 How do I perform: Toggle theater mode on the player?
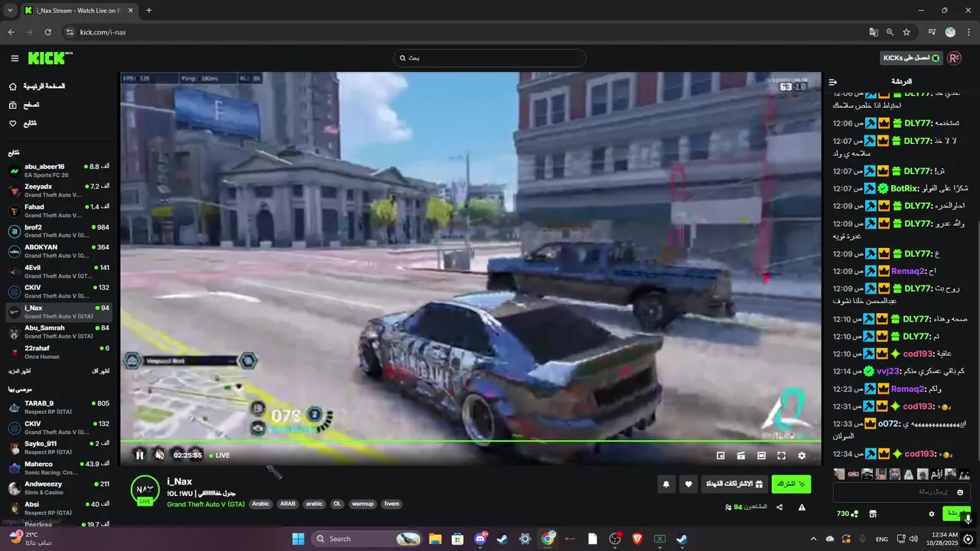coord(761,455)
